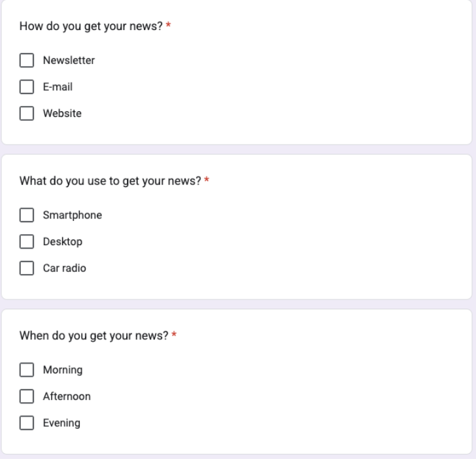This screenshot has height=459, width=476.
Task: Mark the Morning checkbox
Action: (27, 370)
